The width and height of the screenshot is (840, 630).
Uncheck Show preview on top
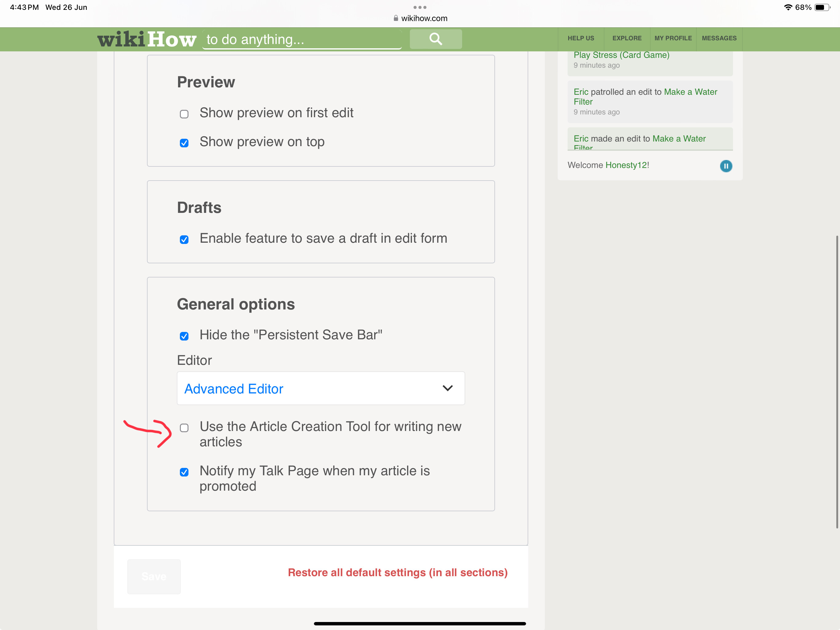tap(184, 143)
